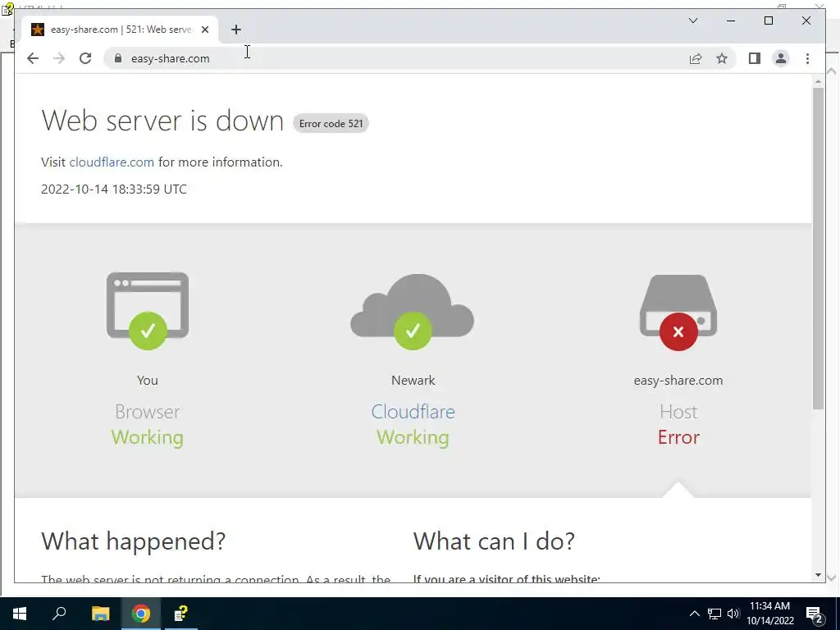
Task: Click the Cloudflare cloud status icon
Action: pos(413,312)
